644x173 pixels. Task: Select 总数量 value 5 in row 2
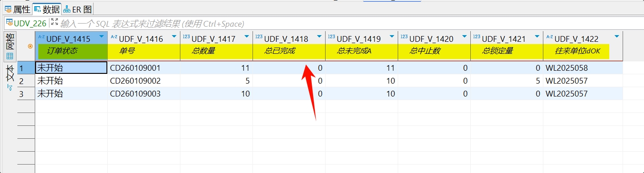216,81
